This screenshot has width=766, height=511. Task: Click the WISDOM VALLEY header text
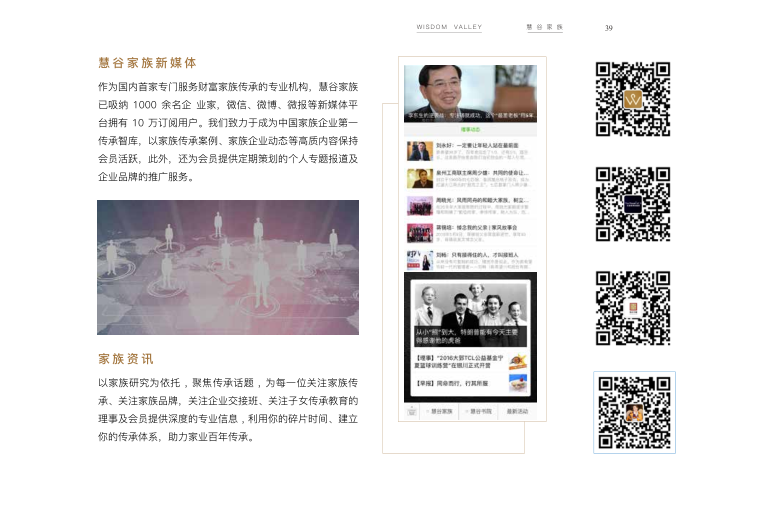tap(449, 27)
